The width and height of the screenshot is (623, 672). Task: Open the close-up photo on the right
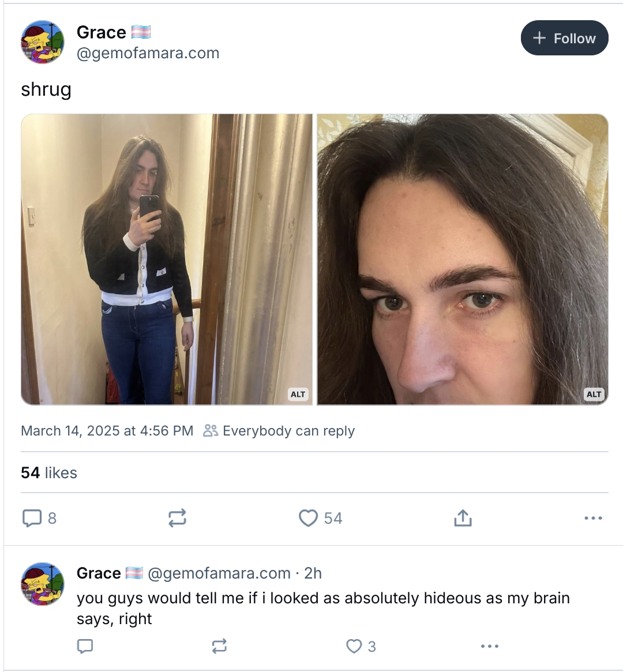coord(463,260)
